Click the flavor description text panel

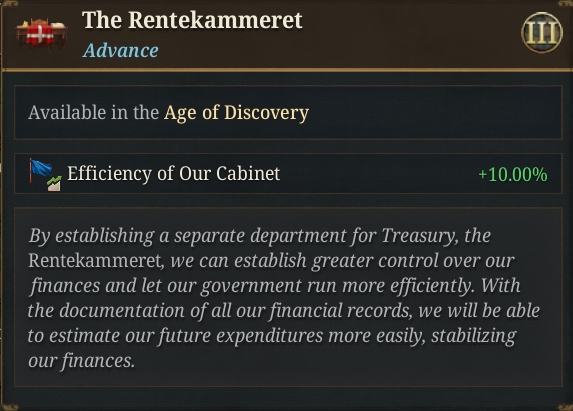(x=288, y=297)
